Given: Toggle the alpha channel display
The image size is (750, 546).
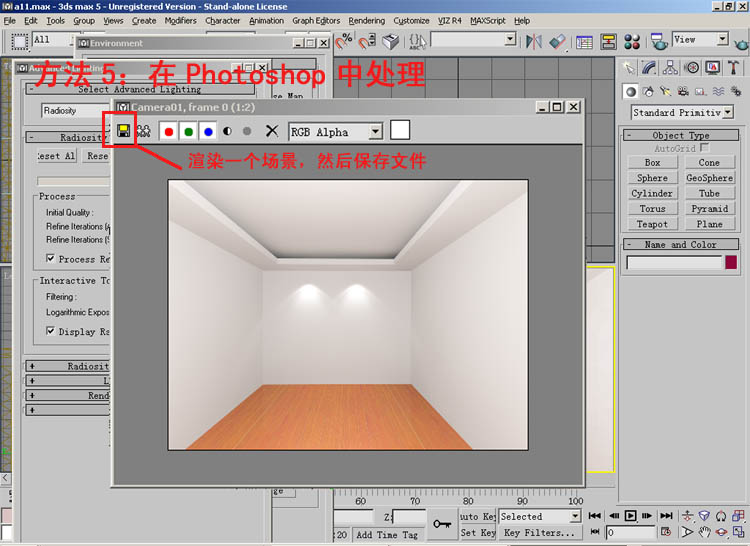Looking at the screenshot, I should 227,131.
